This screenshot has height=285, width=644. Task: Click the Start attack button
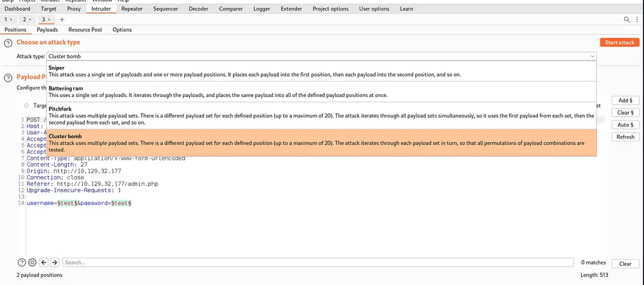click(x=619, y=42)
